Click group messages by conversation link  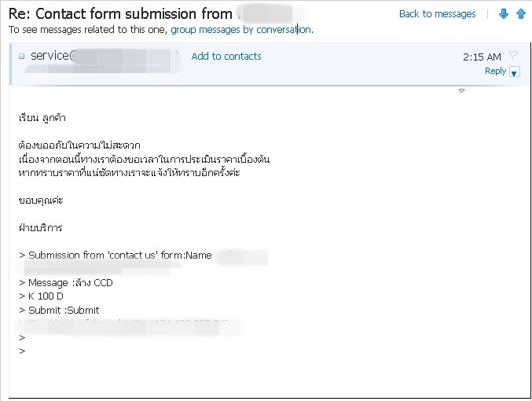pyautogui.click(x=240, y=30)
